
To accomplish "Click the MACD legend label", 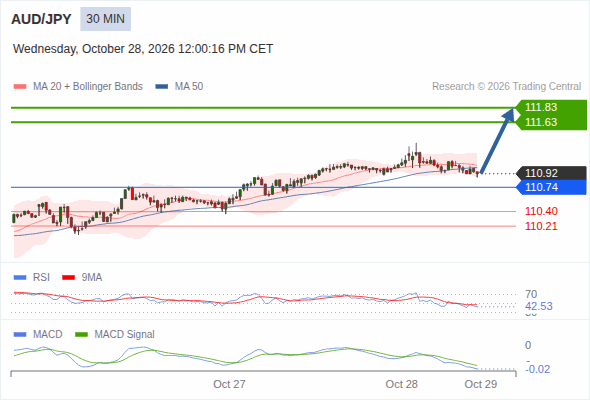I will click(47, 335).
